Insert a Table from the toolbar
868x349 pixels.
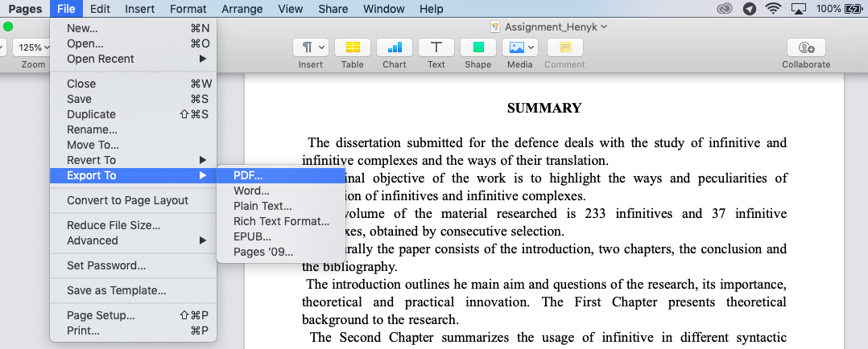pyautogui.click(x=353, y=47)
